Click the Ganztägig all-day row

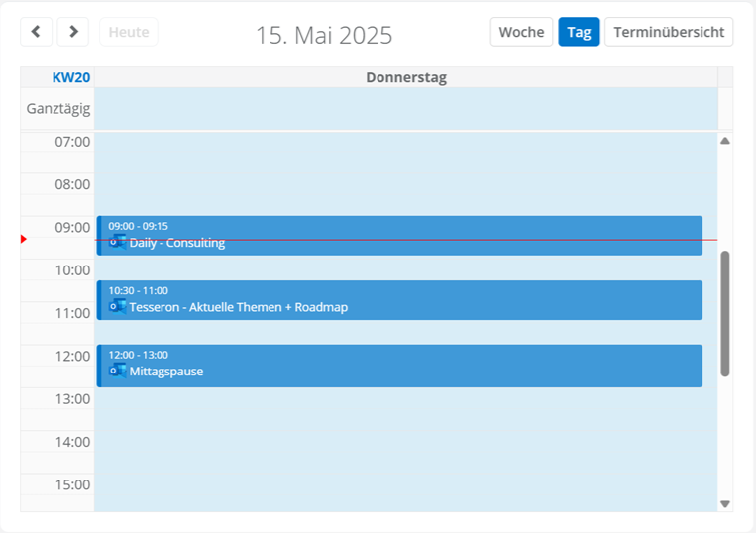[404, 109]
